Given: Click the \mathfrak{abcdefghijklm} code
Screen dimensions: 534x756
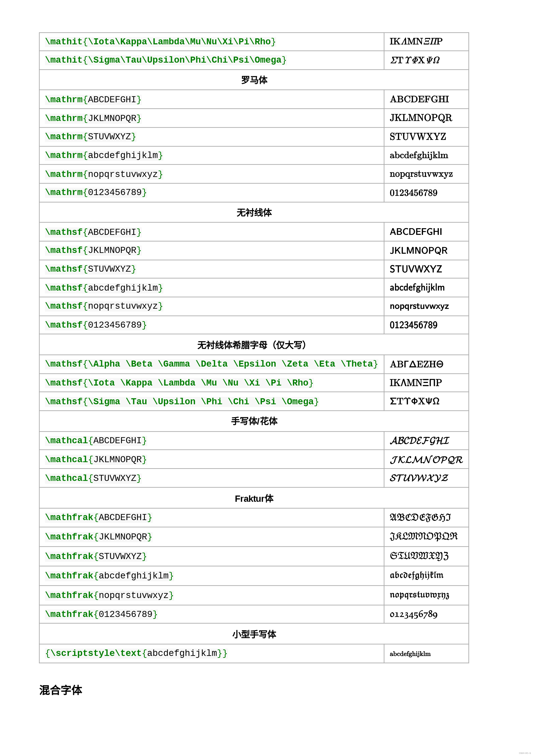Looking at the screenshot, I should pyautogui.click(x=109, y=576).
